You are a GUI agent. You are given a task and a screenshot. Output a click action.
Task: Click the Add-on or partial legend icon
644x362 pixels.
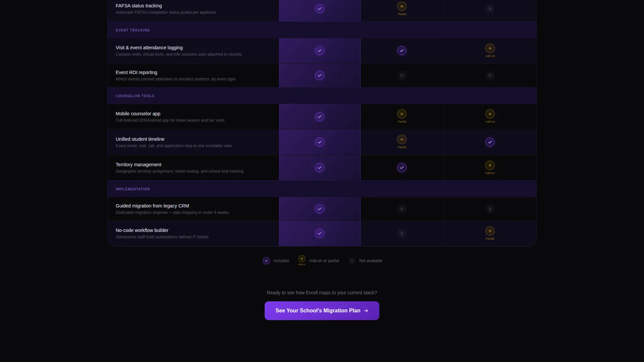302,259
